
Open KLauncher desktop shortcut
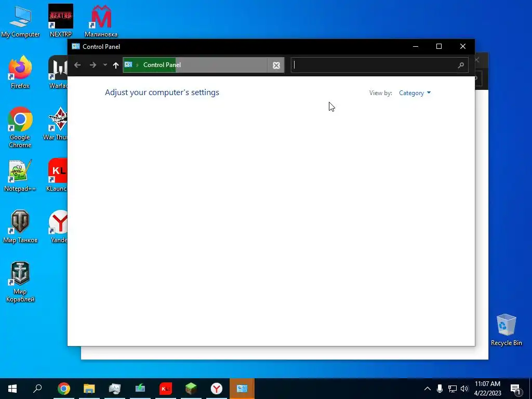click(x=57, y=176)
